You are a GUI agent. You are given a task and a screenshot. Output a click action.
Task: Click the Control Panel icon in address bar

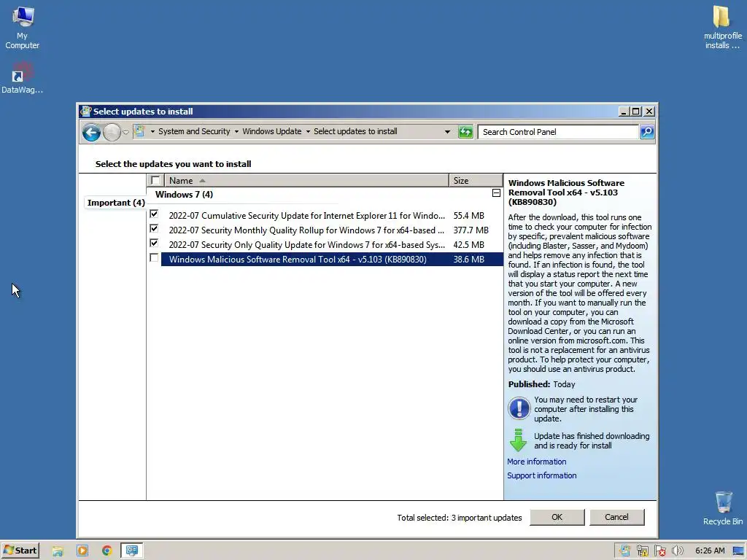[x=139, y=131]
